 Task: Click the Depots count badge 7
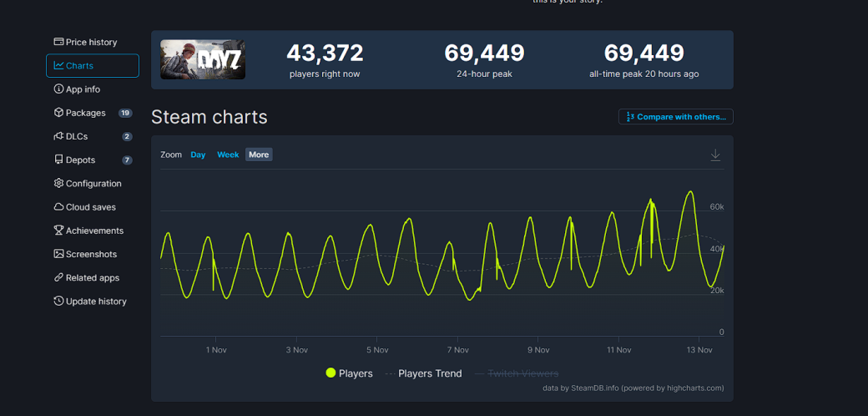pyautogui.click(x=128, y=160)
